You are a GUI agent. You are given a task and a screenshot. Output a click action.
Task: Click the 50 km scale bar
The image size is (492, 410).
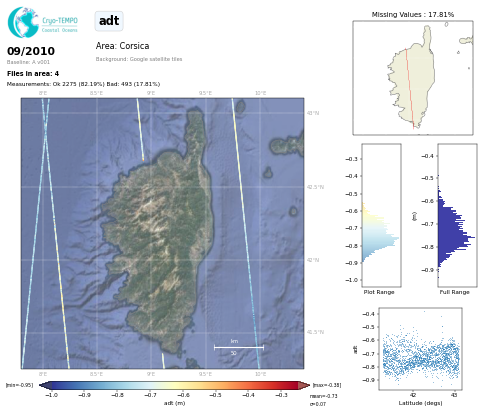[239, 348]
